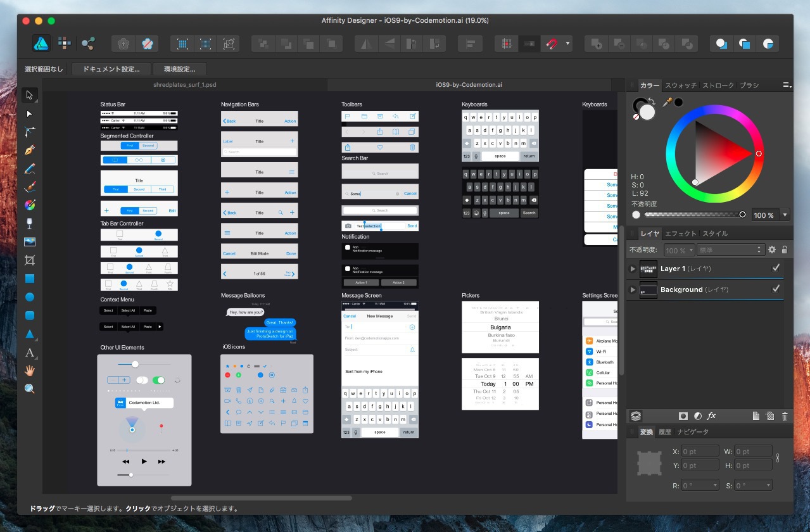Screen dimensions: 810x532
Task: Choose the Artistic Text tool
Action: (29, 352)
